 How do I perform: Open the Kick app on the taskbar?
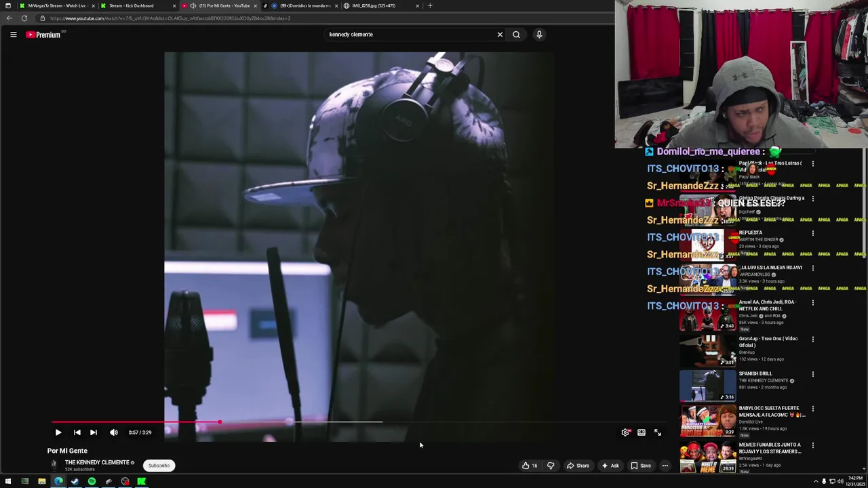pos(142,482)
